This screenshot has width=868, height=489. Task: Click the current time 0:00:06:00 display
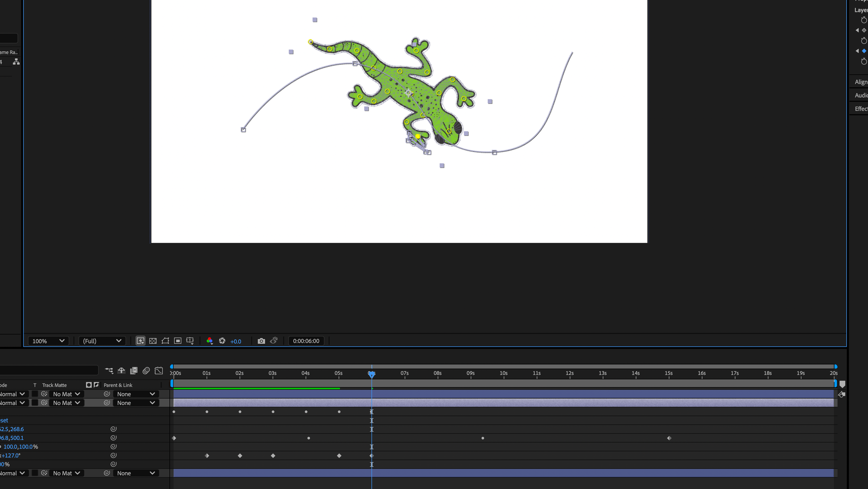pos(306,341)
